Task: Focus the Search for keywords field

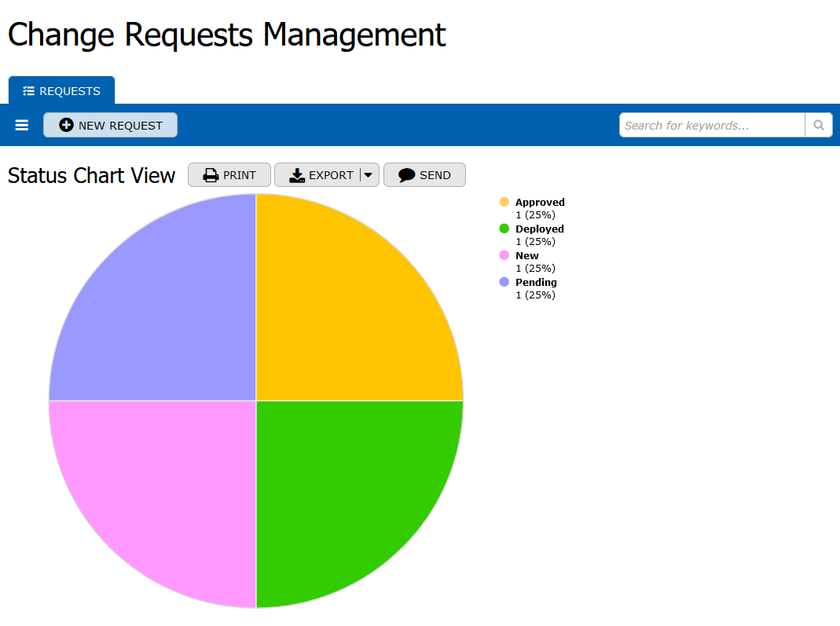Action: [711, 125]
